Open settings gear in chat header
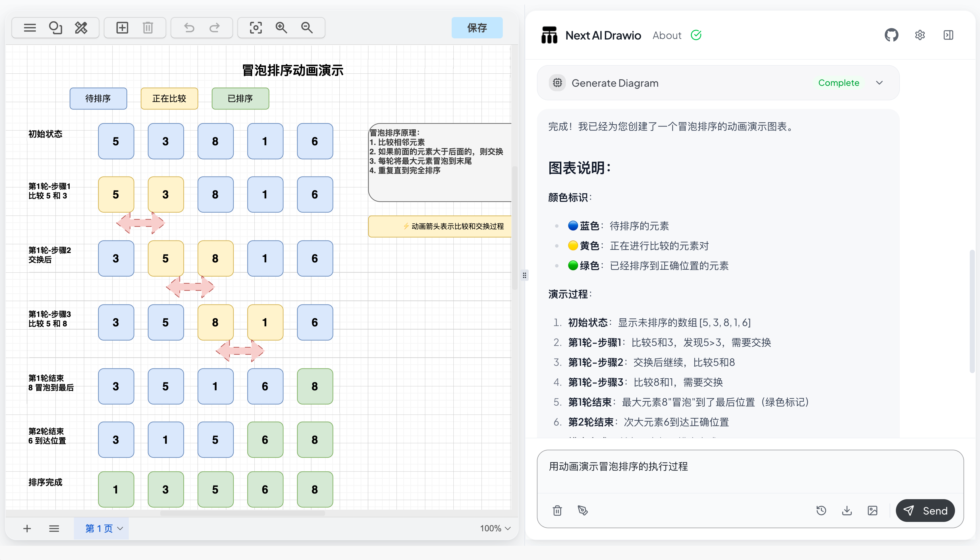Image resolution: width=980 pixels, height=560 pixels. [x=920, y=35]
